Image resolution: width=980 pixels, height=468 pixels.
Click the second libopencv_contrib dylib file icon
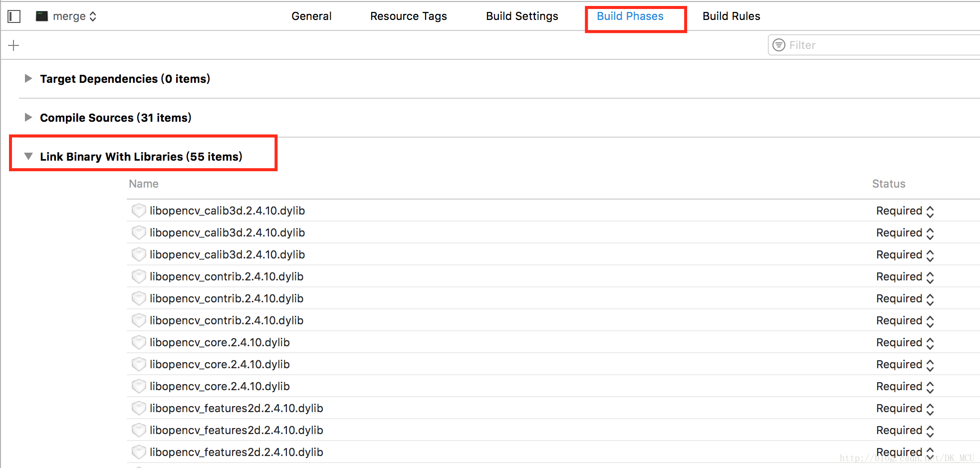point(139,298)
